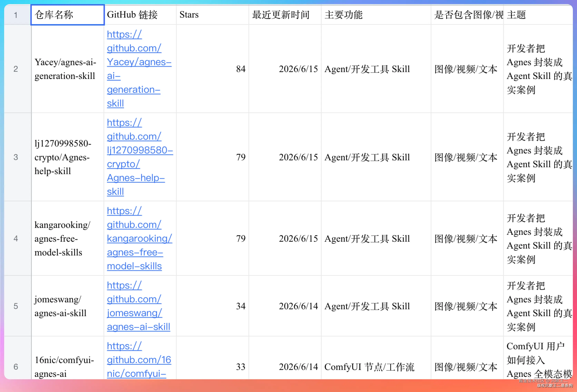This screenshot has width=577, height=392.
Task: Click "图像/视频/文本" in the Yacey row
Action: (466, 69)
